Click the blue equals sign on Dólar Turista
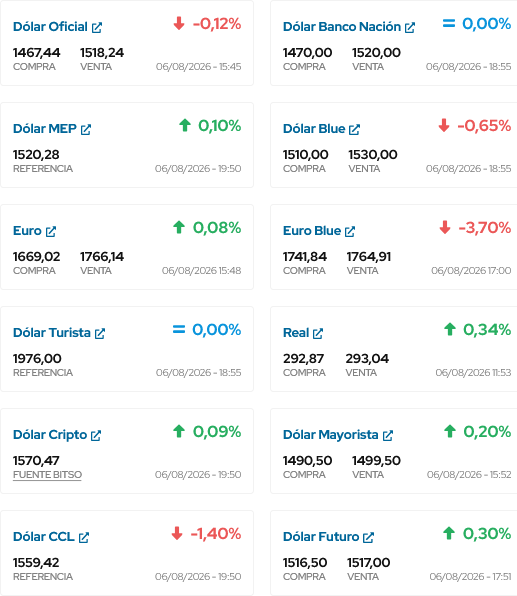This screenshot has height=596, width=517. click(x=179, y=329)
